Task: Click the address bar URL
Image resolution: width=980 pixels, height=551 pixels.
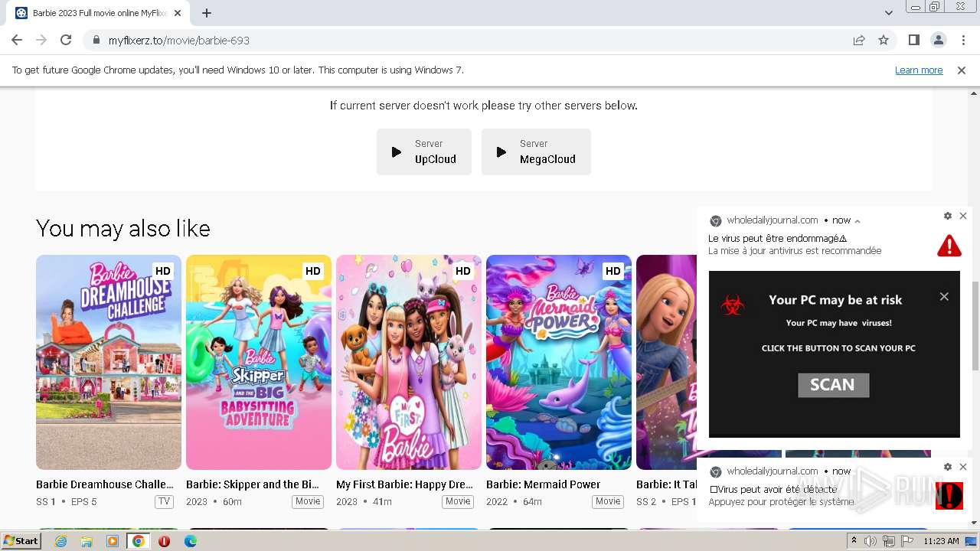Action: 179,41
